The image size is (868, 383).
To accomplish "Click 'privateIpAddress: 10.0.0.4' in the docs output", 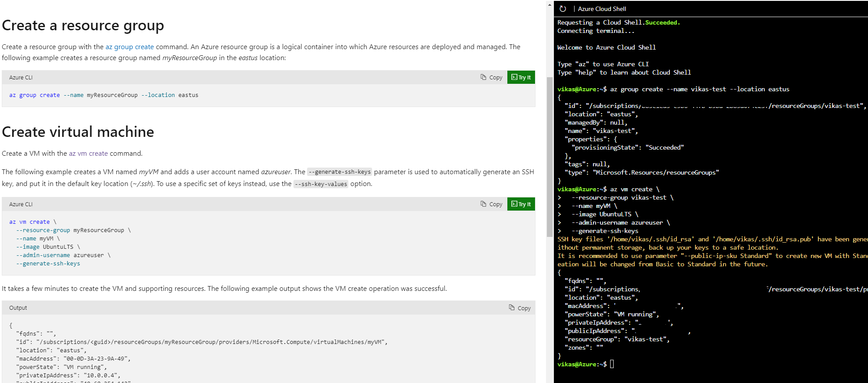I will 68,376.
